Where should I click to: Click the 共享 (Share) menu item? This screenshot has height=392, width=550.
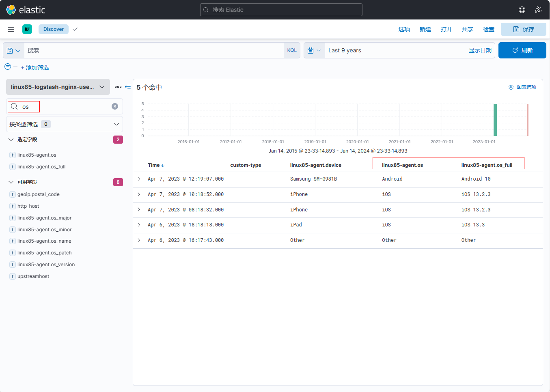(467, 29)
